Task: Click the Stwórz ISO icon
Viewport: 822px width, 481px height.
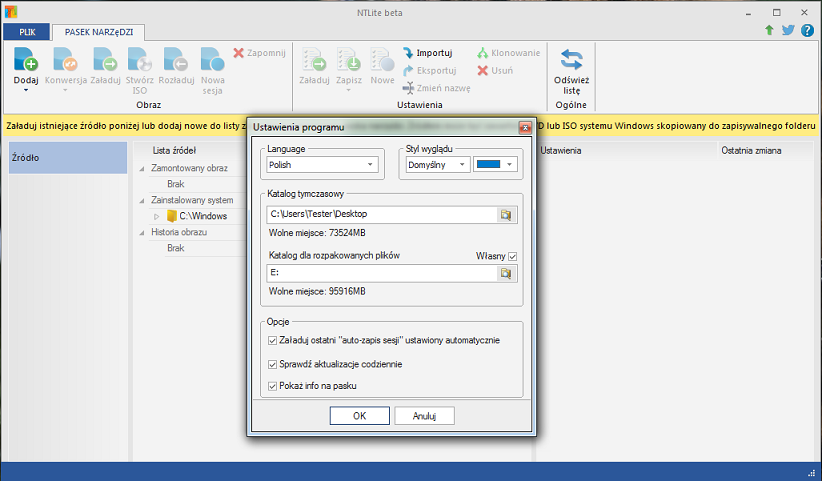Action: click(139, 59)
